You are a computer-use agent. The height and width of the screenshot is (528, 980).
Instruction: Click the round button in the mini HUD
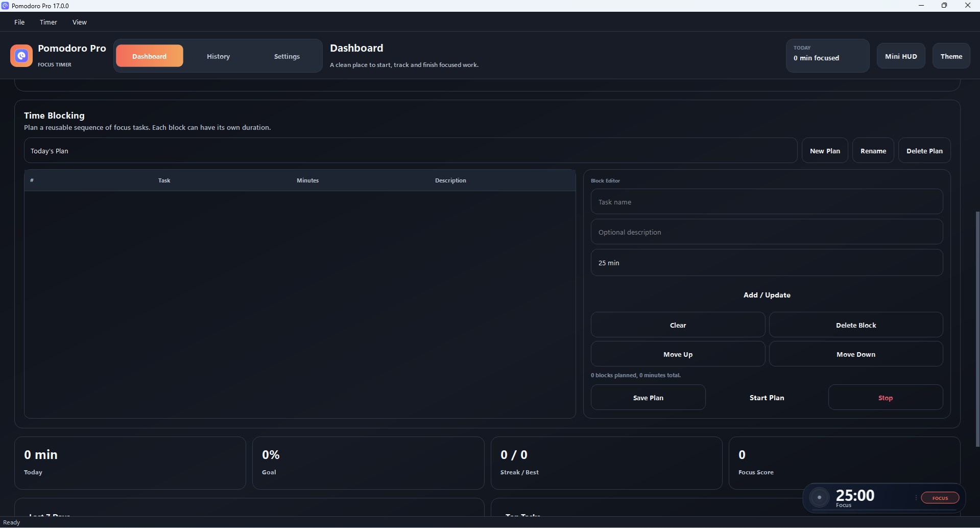click(819, 497)
